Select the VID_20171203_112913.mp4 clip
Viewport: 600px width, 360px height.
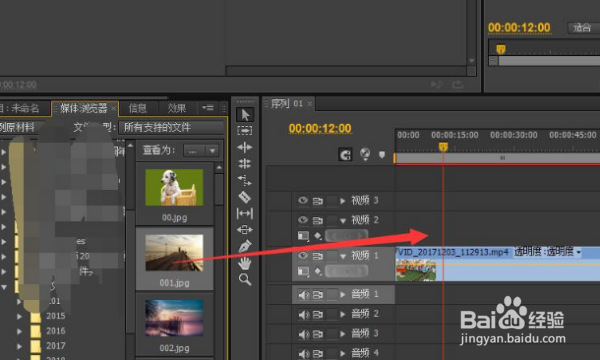[497, 264]
